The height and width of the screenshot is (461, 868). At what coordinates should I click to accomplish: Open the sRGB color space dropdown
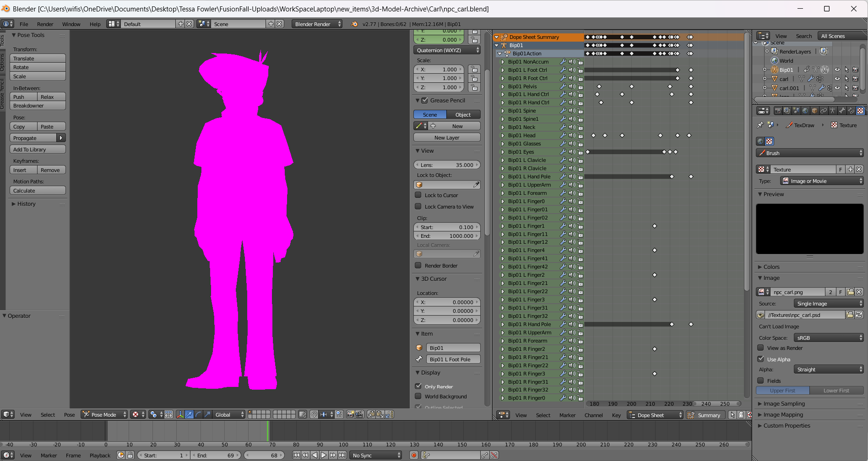coord(829,338)
